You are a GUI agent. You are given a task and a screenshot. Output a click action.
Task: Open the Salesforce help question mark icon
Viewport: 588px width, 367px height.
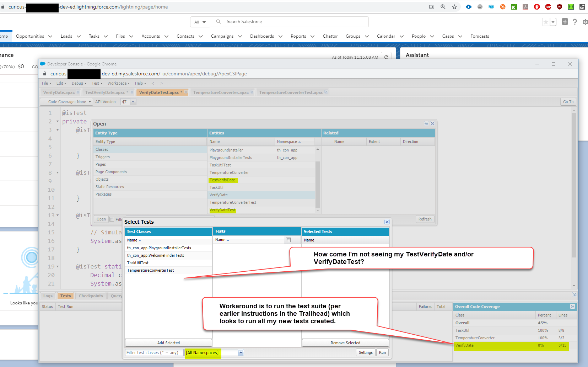click(575, 22)
